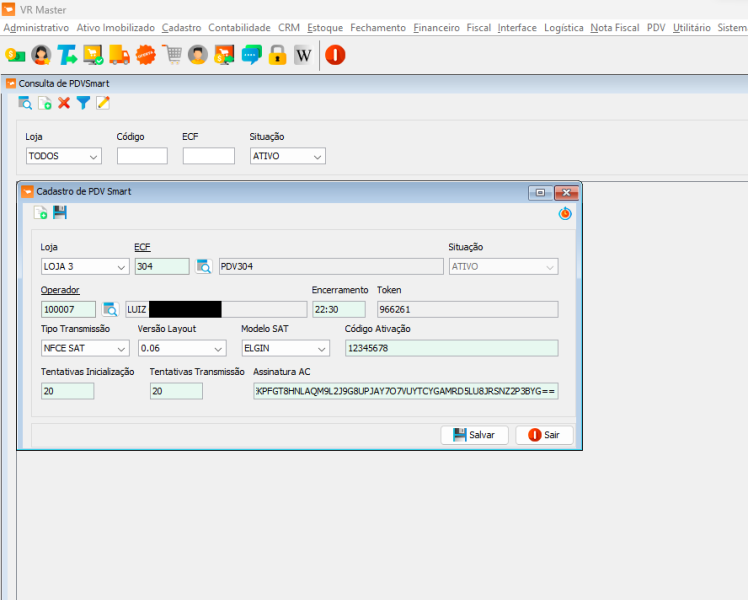This screenshot has width=748, height=600.
Task: Click the orange refresh timer icon
Action: click(x=565, y=213)
